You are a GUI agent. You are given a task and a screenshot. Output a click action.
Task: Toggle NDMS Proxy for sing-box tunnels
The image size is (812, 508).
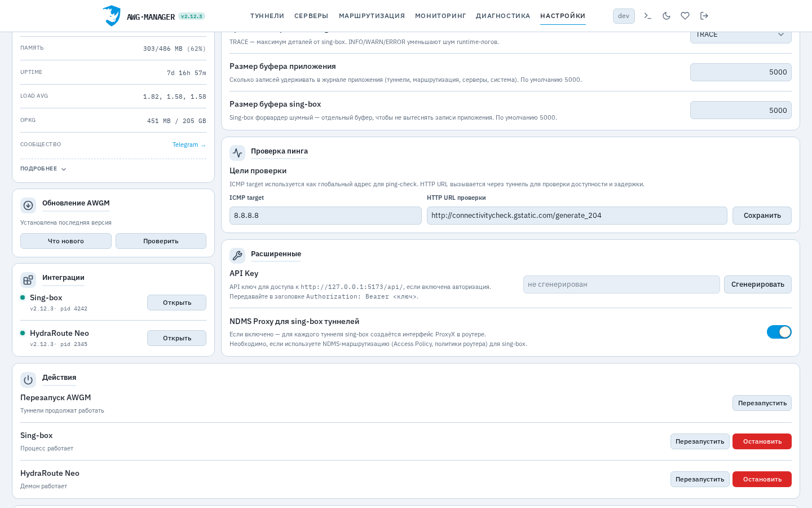(x=779, y=332)
